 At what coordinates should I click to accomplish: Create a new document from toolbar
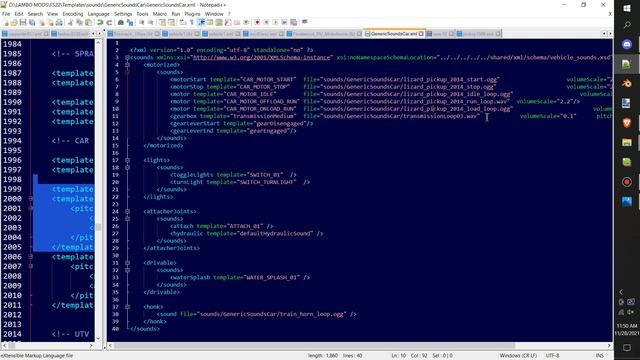[x=5, y=22]
